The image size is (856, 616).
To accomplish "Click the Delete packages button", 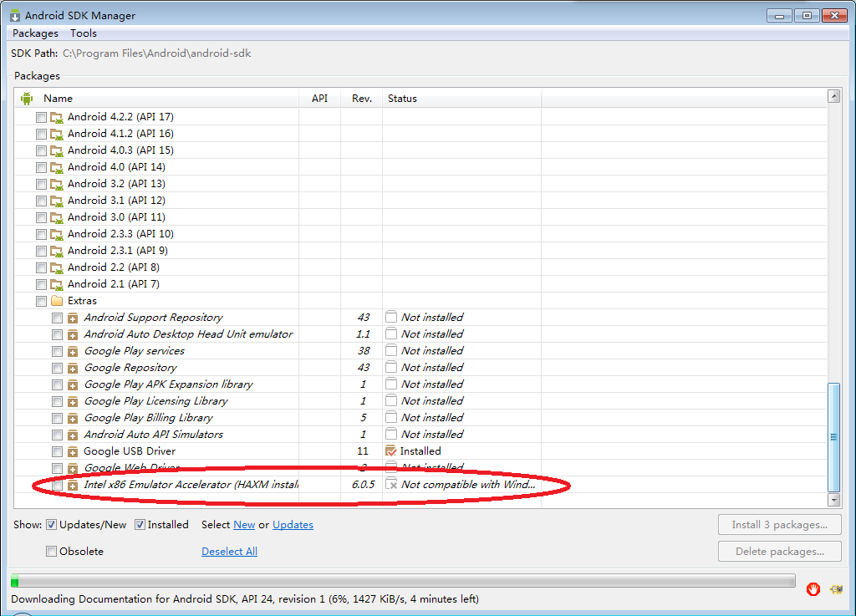I will click(x=780, y=552).
